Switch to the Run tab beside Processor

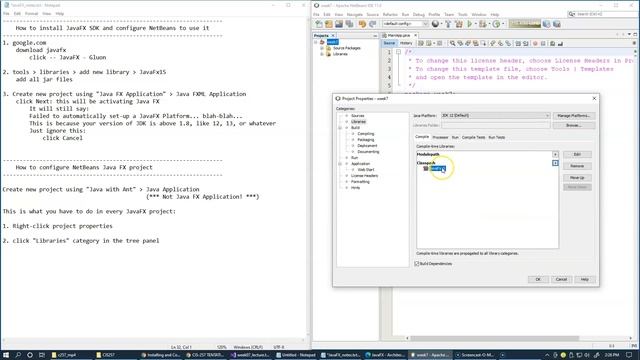(455, 138)
